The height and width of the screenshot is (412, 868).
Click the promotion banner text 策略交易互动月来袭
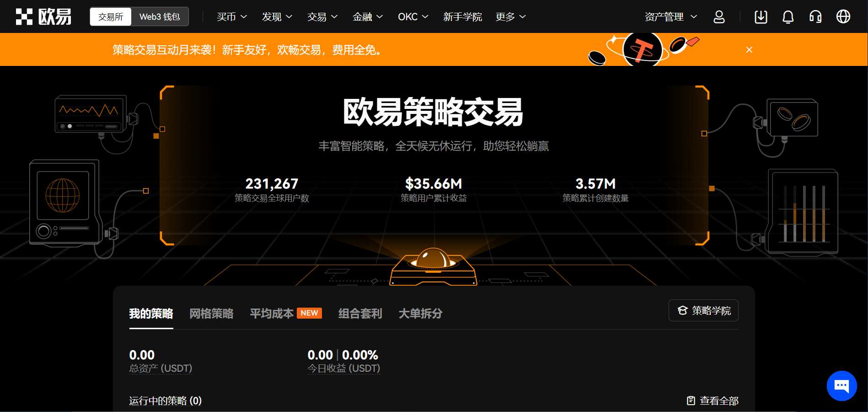pos(247,50)
